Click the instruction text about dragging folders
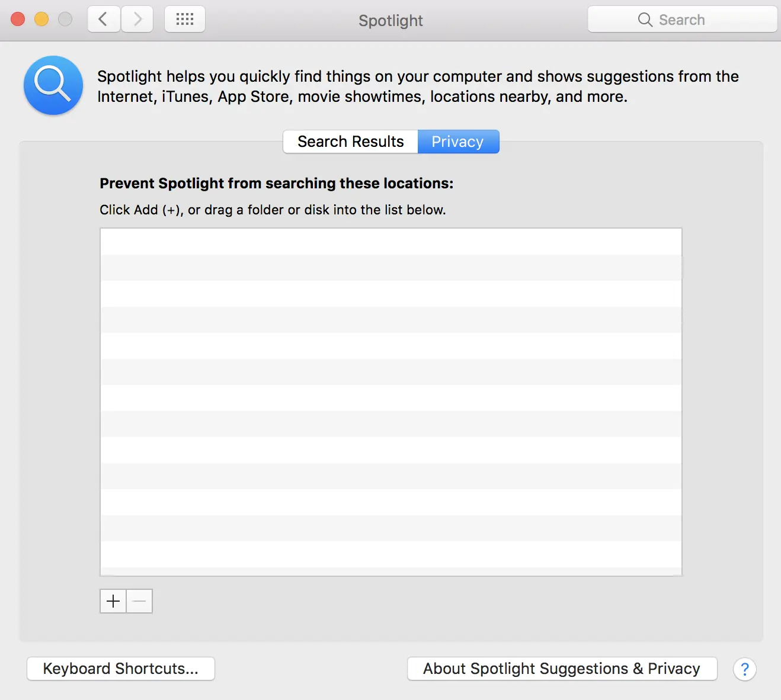Image resolution: width=781 pixels, height=700 pixels. click(x=272, y=210)
